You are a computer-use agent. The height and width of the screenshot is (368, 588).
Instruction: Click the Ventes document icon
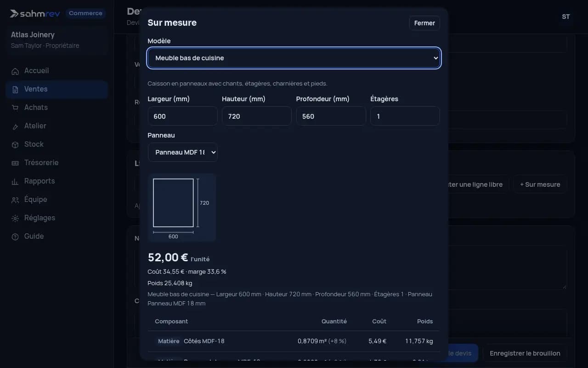pyautogui.click(x=15, y=89)
